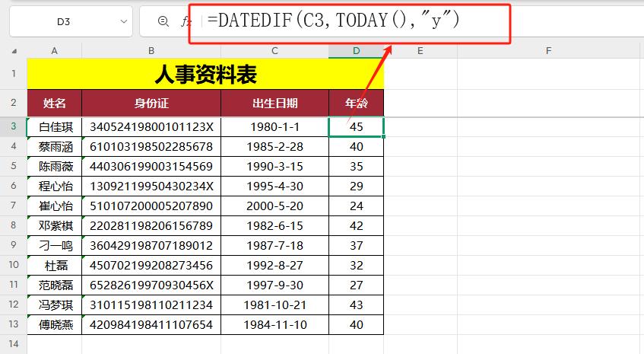Click birth date cell 1982-6-15
Screen dimensions: 644x354
(274, 225)
